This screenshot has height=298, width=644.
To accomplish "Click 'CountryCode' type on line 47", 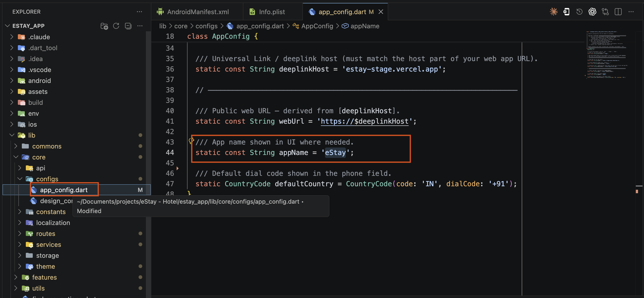I will click(x=248, y=184).
